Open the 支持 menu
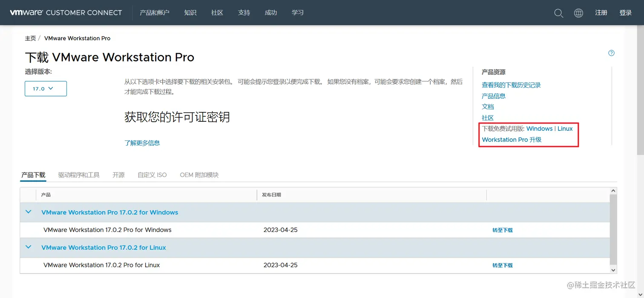 (x=244, y=13)
